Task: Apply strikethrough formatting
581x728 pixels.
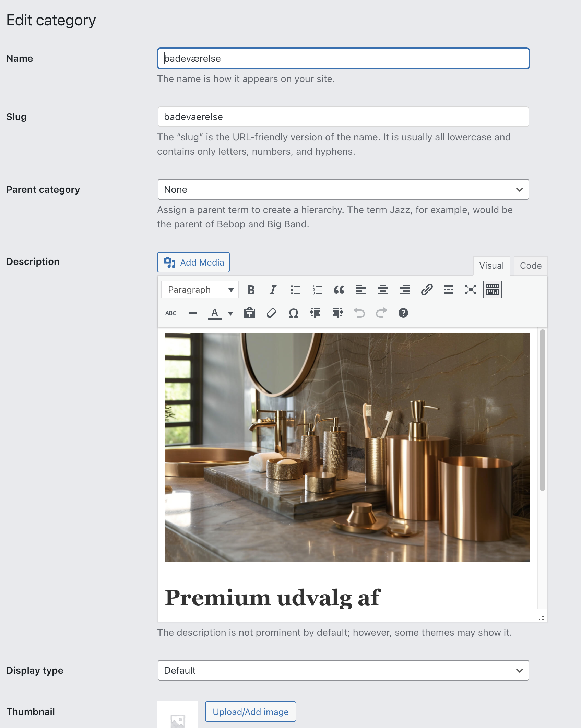Action: pyautogui.click(x=171, y=313)
